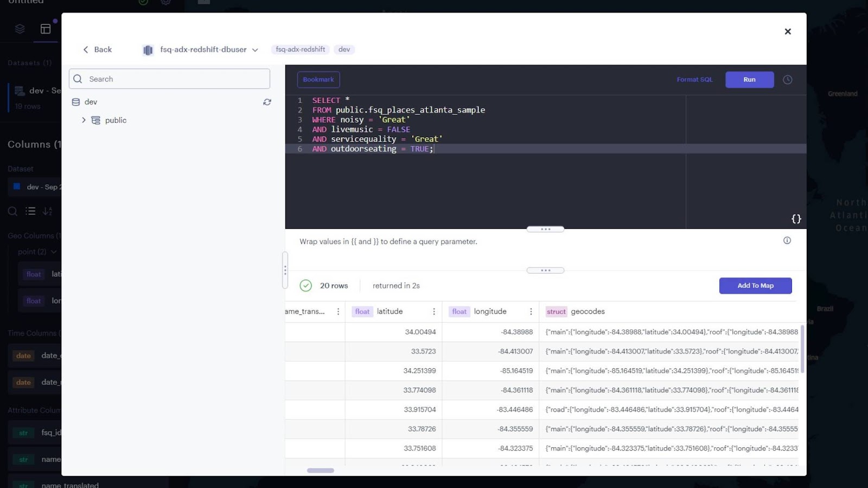Viewport: 868px width, 488px height.
Task: Select the dev database item
Action: 91,102
